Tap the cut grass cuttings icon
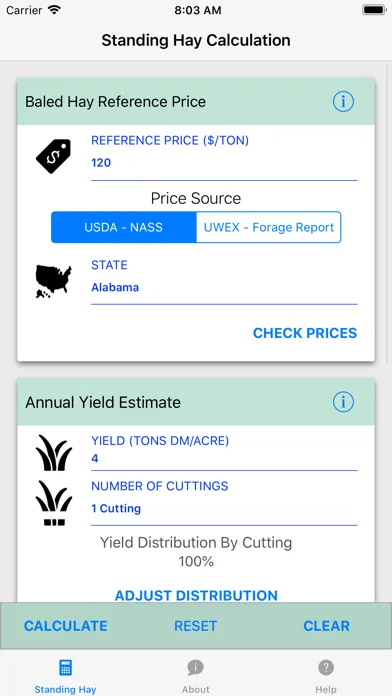The height and width of the screenshot is (696, 392). [54, 503]
